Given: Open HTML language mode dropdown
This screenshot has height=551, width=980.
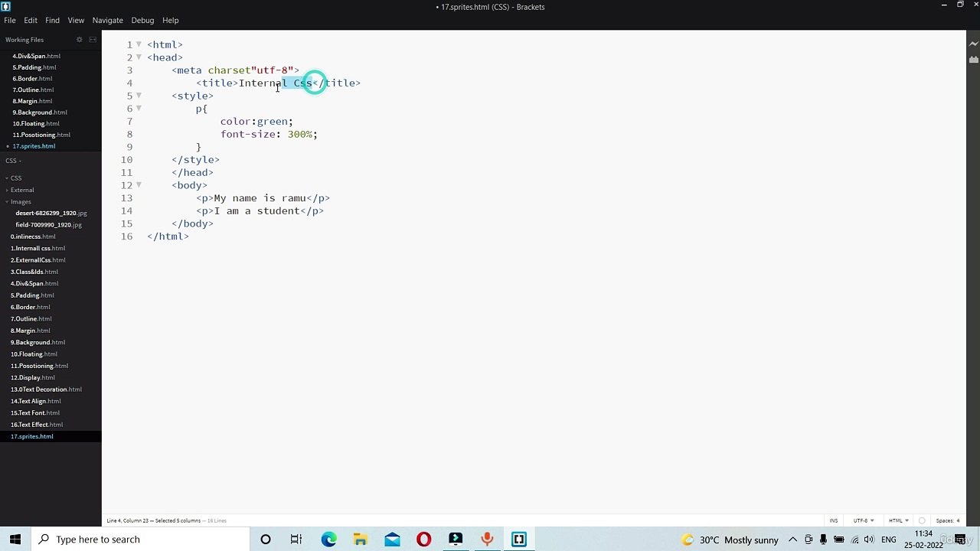Looking at the screenshot, I should [x=897, y=520].
